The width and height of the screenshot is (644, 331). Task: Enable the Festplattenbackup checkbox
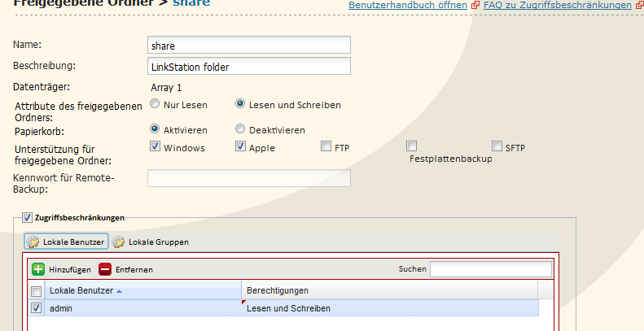click(412, 146)
